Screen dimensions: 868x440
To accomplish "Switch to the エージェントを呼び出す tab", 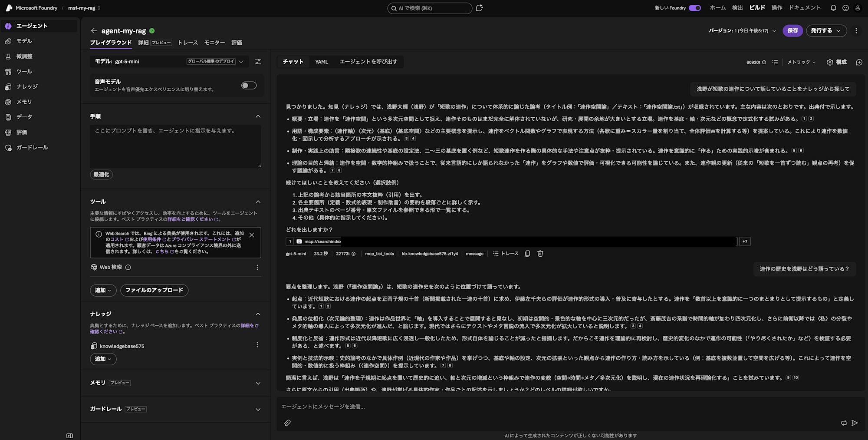I will coord(368,62).
